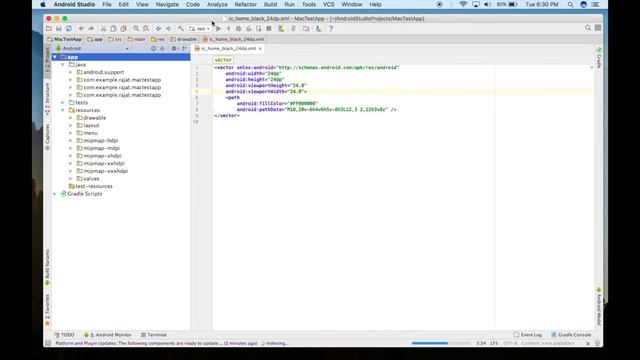640x360 pixels.
Task: Click the Save All toolbar icon
Action: (59, 29)
